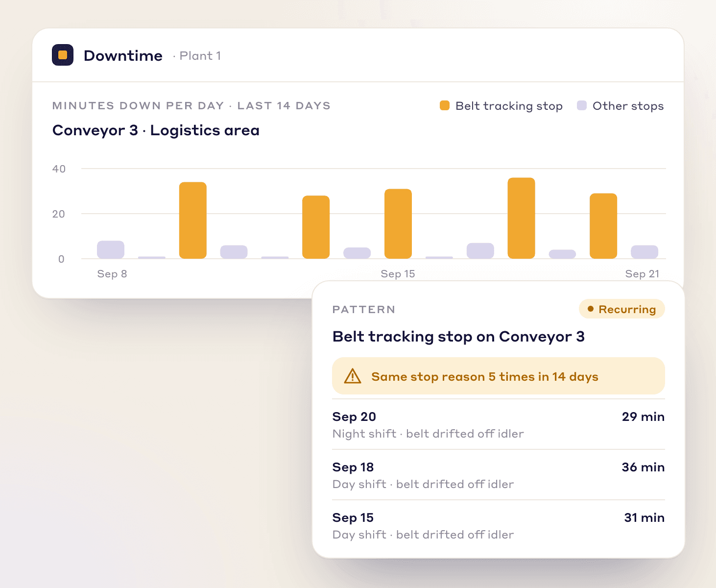Click the 'Same stop reason 5 times' alert banner
The image size is (716, 588).
[x=499, y=376]
